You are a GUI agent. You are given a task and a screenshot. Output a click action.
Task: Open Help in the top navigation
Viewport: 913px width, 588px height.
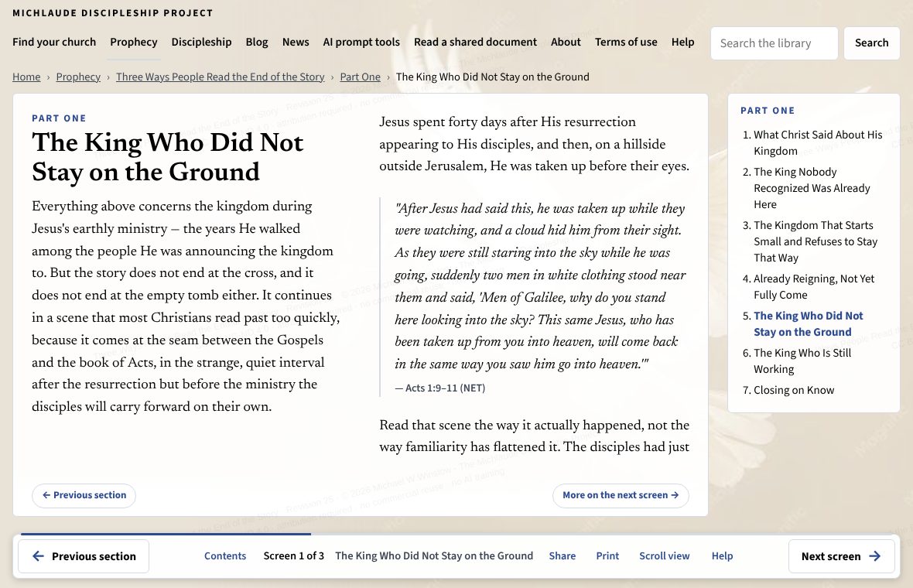[682, 42]
